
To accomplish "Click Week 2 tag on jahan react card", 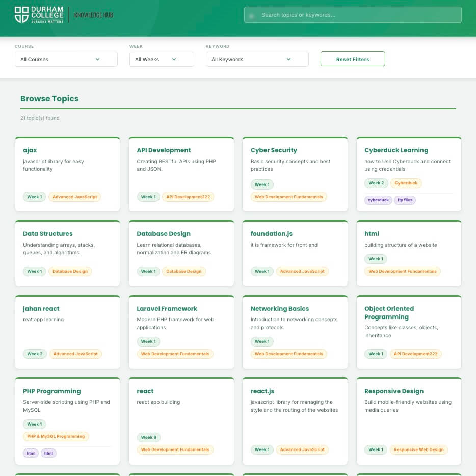I will [35, 354].
